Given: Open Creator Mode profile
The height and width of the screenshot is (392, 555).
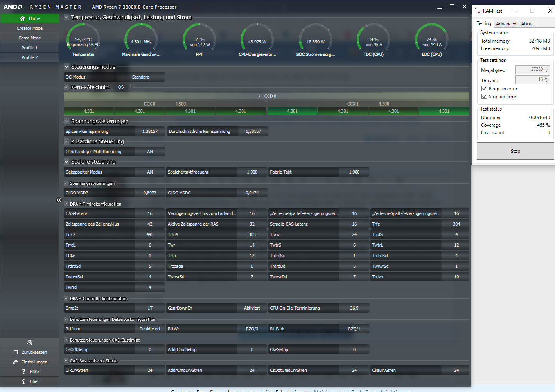Looking at the screenshot, I should [30, 28].
